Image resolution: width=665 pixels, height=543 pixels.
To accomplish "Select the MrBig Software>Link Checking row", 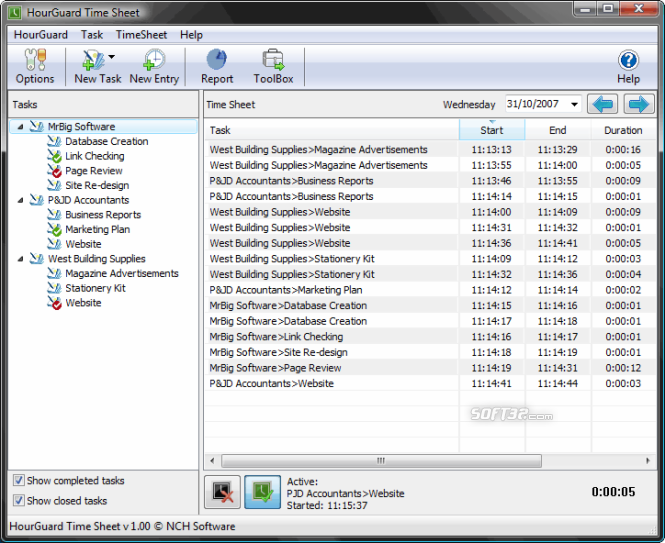I will (x=430, y=337).
